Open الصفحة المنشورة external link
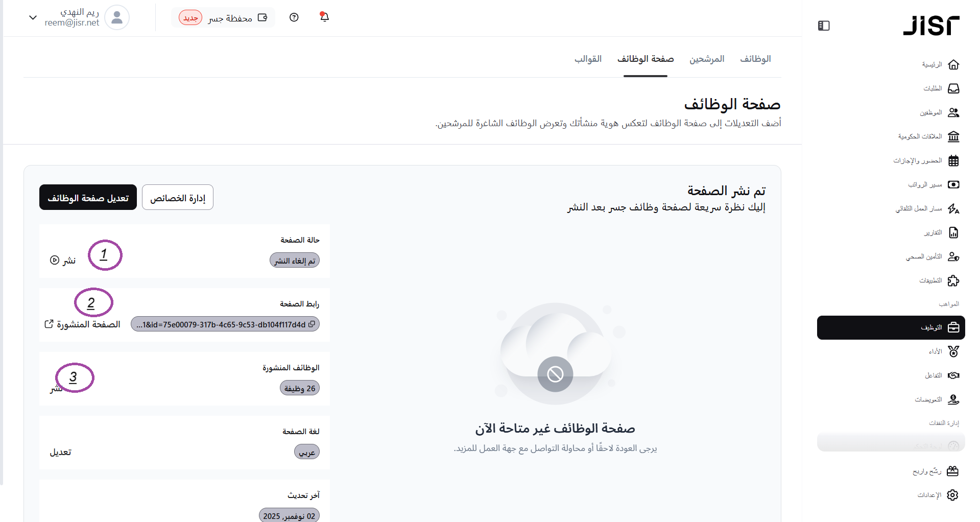 click(83, 324)
